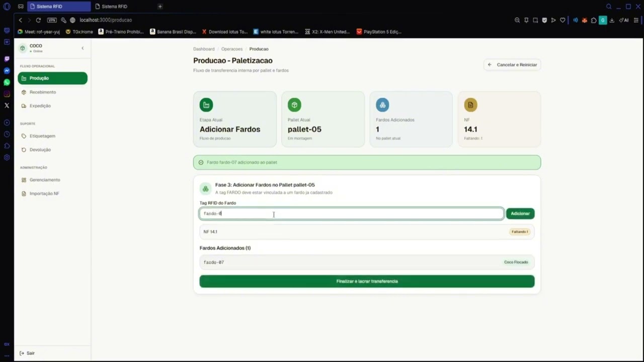The height and width of the screenshot is (362, 644).
Task: Open Gerenciamento in the sidebar
Action: coord(52,179)
